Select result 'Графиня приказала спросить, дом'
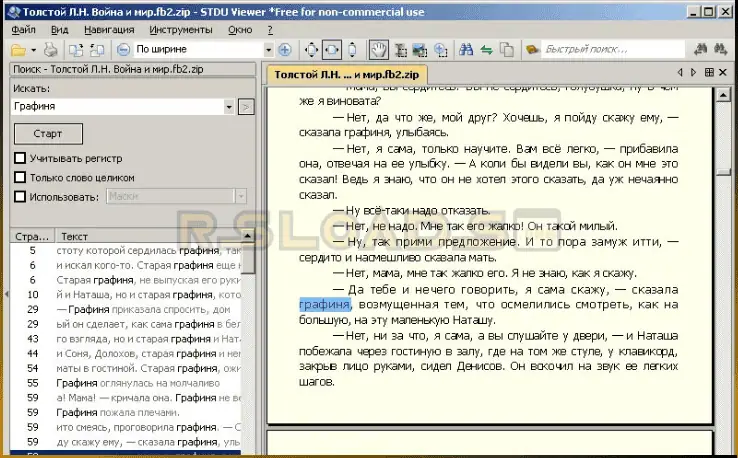The image size is (738, 458). click(125, 309)
